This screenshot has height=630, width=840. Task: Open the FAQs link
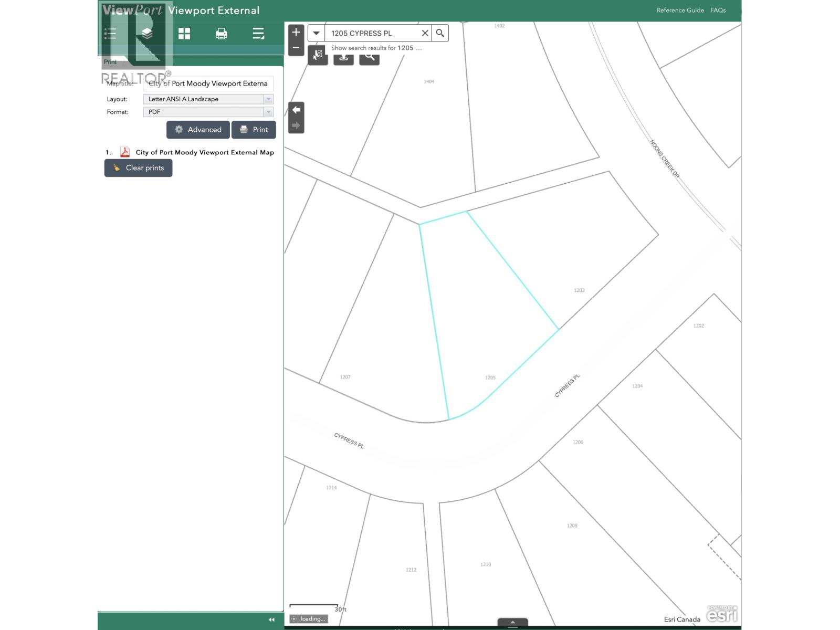click(x=718, y=10)
